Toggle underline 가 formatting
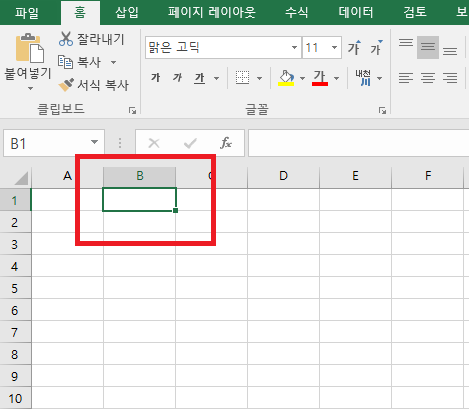Image resolution: width=469 pixels, height=409 pixels. click(200, 78)
